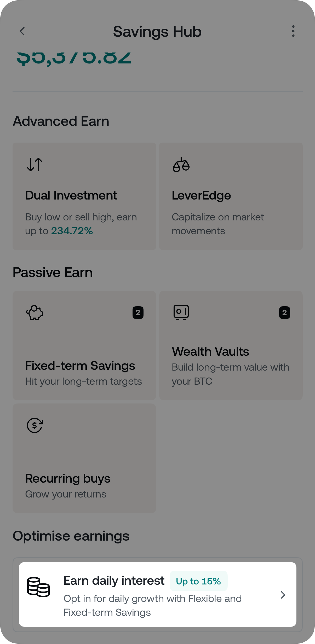Tap the 'Up to 15%' tag
The height and width of the screenshot is (644, 315).
click(198, 581)
